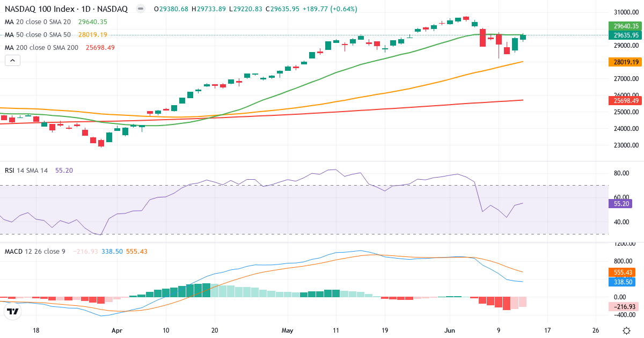Screen dimensions: 644x338
Task: Select the RSI 14 SMA 14 legend
Action: tap(26, 171)
